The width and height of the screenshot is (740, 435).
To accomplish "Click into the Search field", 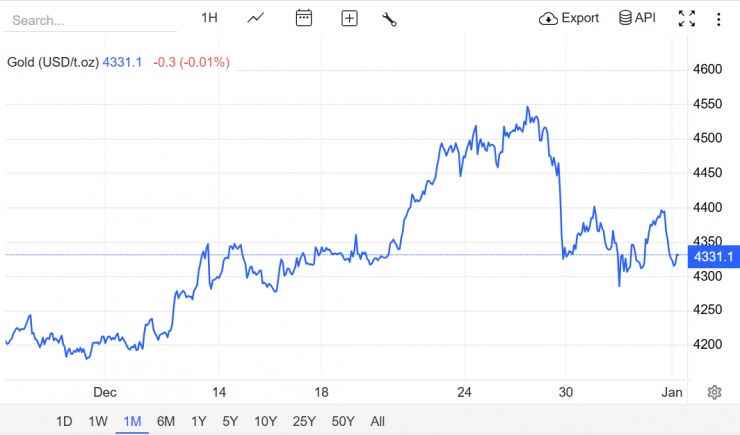I will 90,20.
